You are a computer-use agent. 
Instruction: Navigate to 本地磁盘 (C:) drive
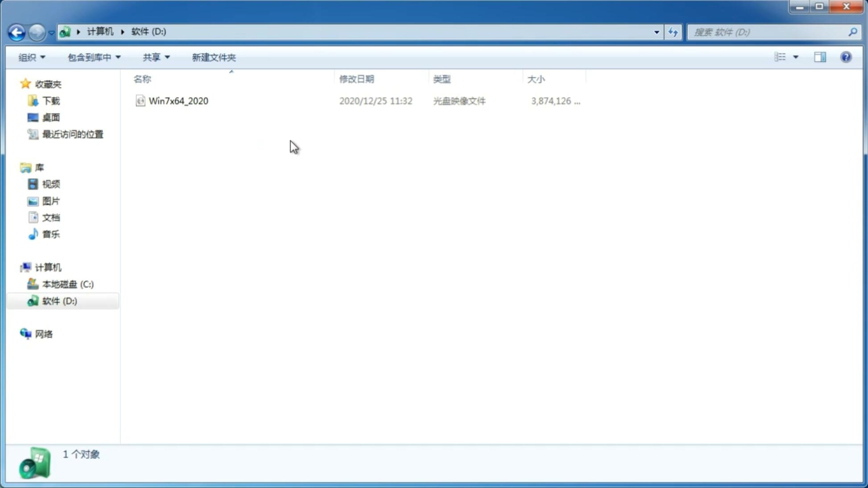click(x=67, y=284)
